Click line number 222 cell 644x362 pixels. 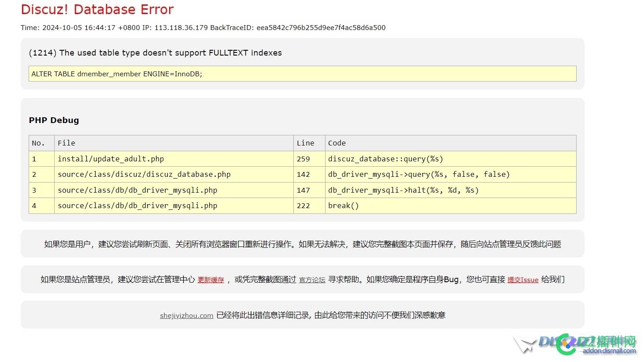(309, 206)
